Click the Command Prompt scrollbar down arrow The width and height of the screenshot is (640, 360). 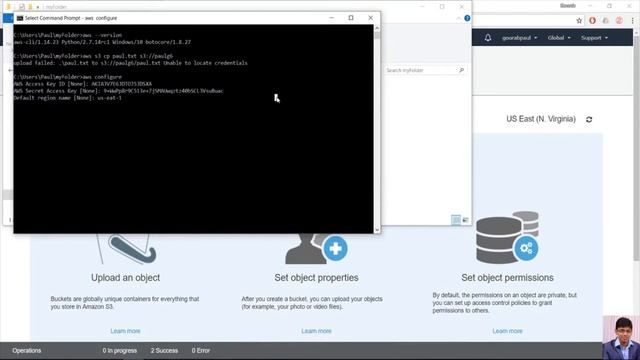click(x=377, y=230)
